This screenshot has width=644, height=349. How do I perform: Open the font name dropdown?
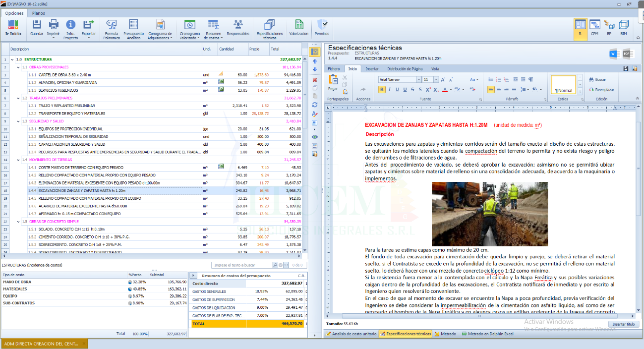(x=418, y=79)
